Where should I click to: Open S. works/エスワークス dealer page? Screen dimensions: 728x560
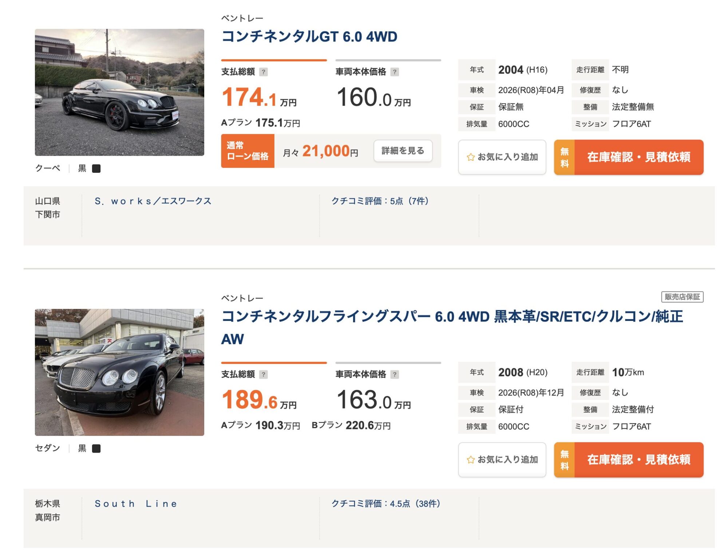153,201
